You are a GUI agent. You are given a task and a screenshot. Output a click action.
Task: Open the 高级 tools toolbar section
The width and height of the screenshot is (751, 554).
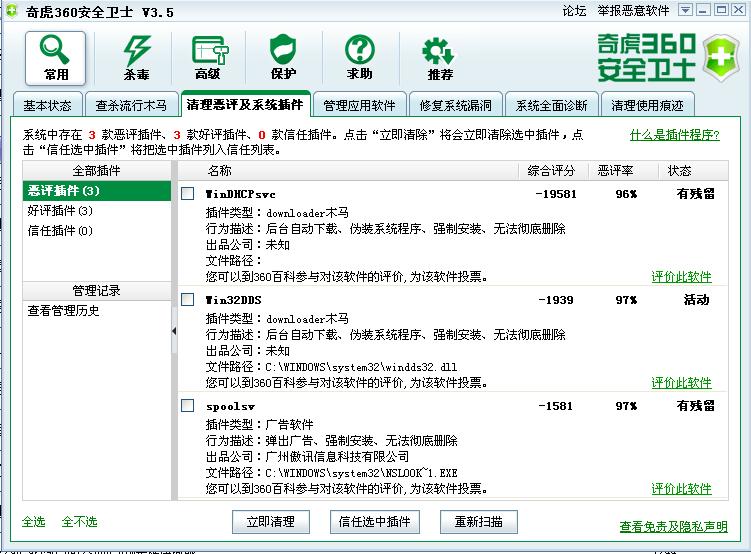tap(208, 58)
